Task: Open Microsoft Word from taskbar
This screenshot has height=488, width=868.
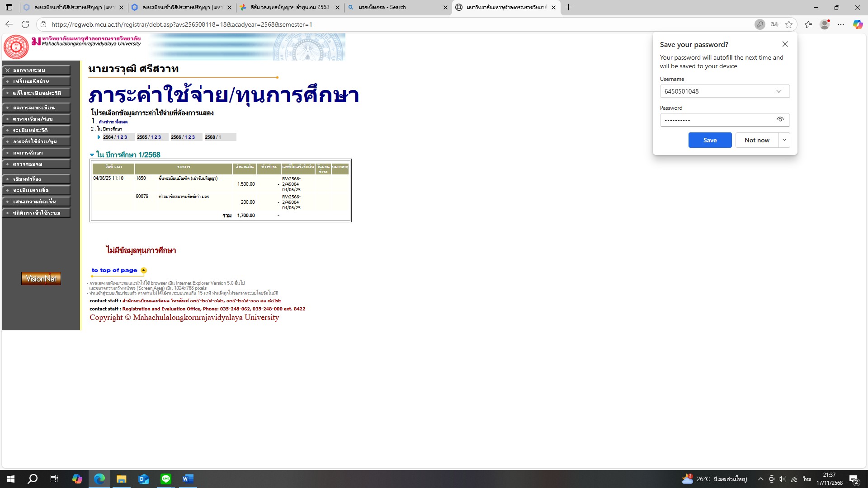Action: [x=188, y=479]
